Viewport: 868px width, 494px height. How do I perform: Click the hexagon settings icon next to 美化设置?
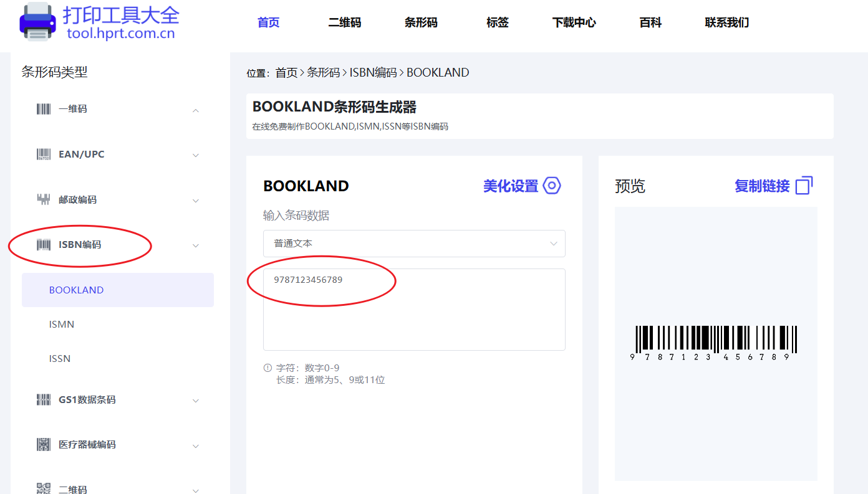tap(552, 186)
